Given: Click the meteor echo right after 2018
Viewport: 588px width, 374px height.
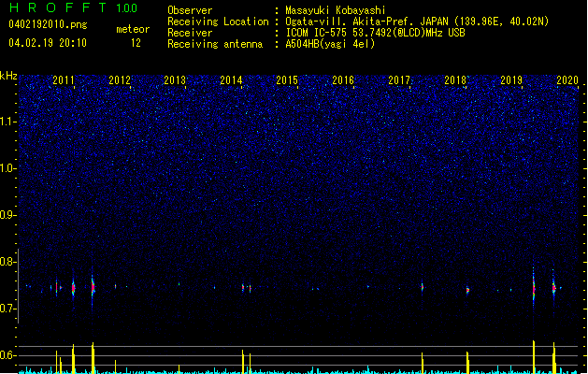Looking at the screenshot, I should point(467,290).
